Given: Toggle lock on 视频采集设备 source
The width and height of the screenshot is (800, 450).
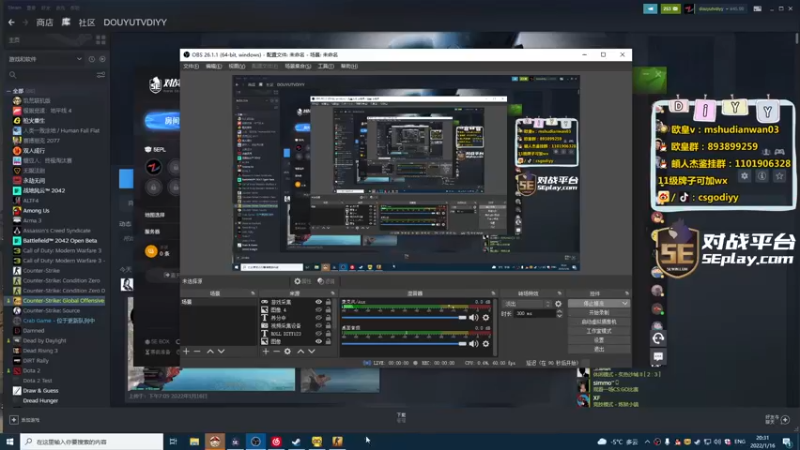Looking at the screenshot, I should (x=329, y=326).
